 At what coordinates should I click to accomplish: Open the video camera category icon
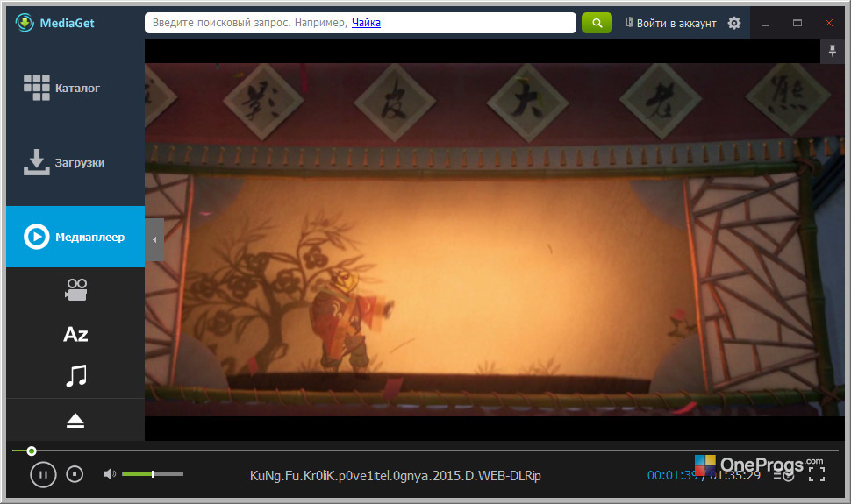point(75,290)
